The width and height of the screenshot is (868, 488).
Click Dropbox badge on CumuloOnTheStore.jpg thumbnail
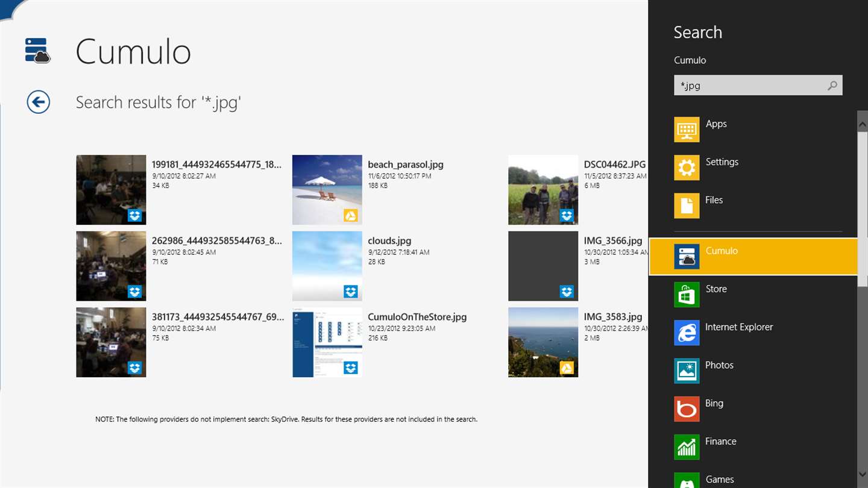coord(351,368)
